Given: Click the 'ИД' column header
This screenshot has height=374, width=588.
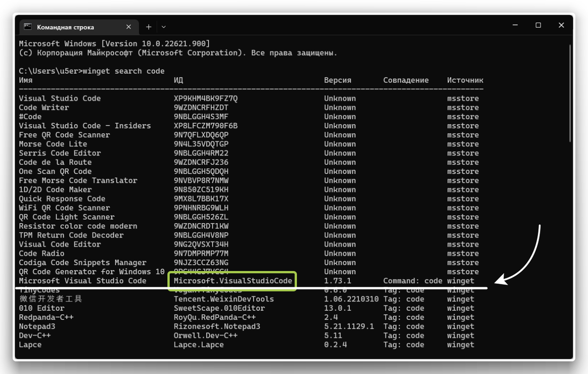Looking at the screenshot, I should [178, 80].
